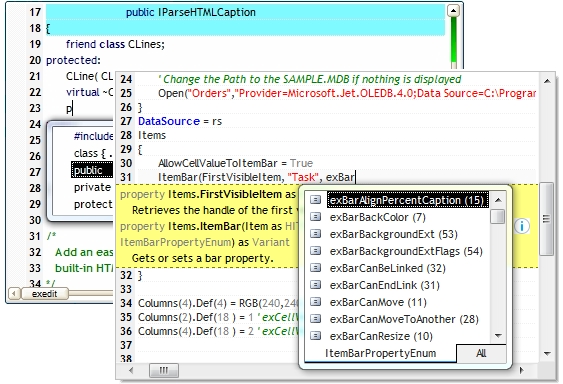Switch to the All tab
Image resolution: width=563 pixels, height=384 pixels.
pos(481,353)
